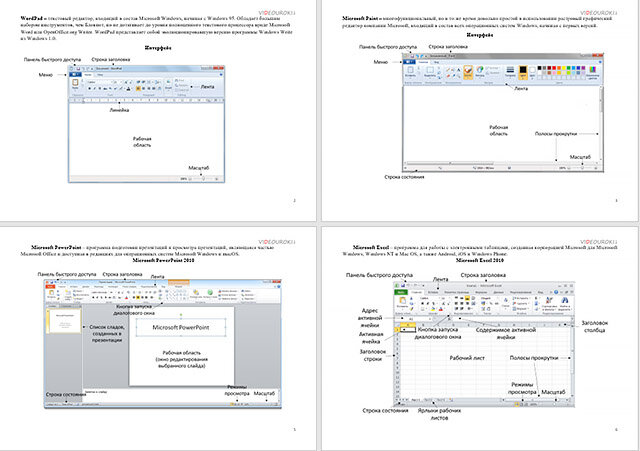Switch to the Формулы tab in Excel

(x=481, y=292)
